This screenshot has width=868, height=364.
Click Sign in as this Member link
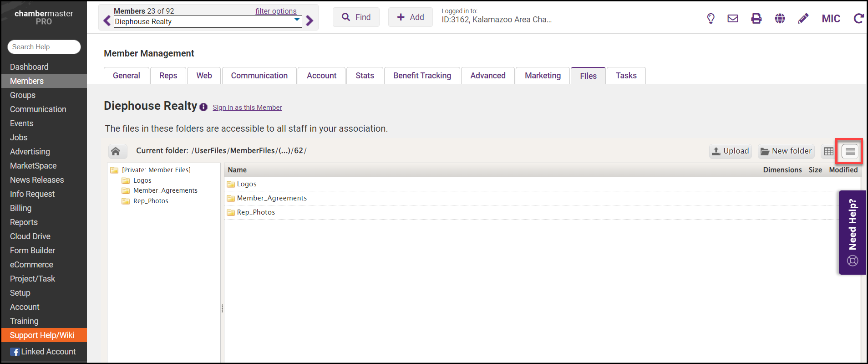247,108
